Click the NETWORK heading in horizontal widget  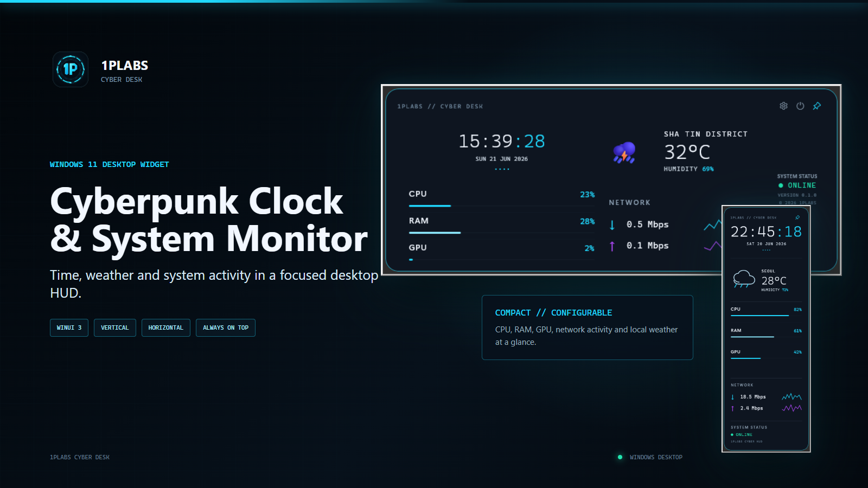pyautogui.click(x=630, y=202)
